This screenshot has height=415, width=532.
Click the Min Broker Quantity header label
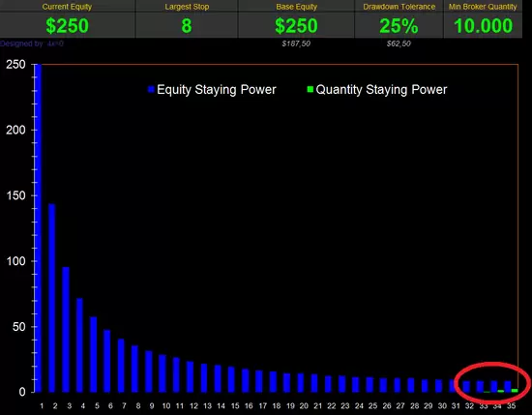tap(483, 7)
